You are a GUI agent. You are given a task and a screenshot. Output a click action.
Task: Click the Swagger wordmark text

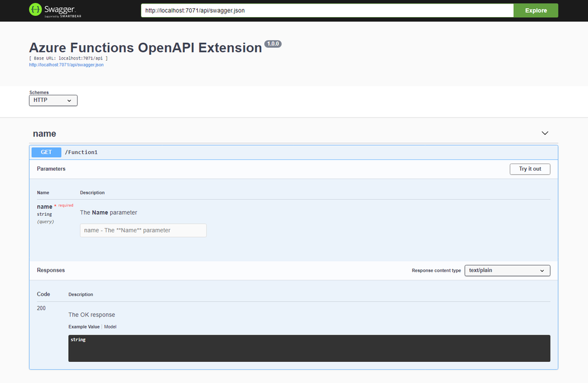[60, 9]
